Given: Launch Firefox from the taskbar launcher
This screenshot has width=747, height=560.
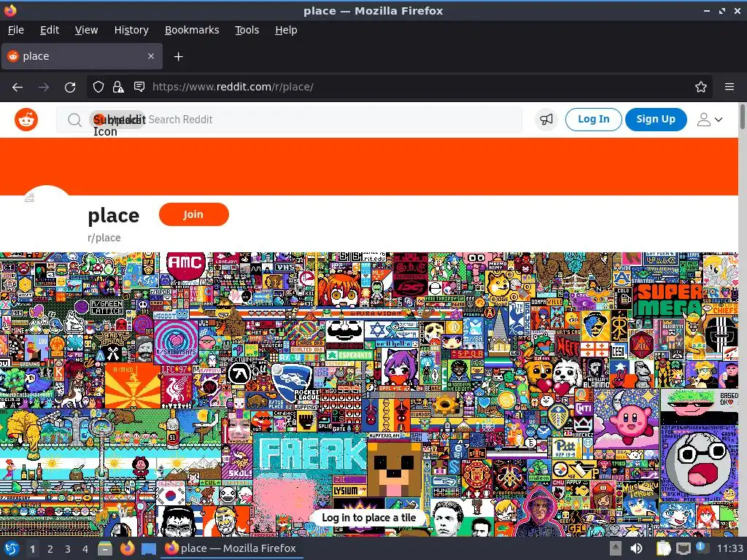Looking at the screenshot, I should 127,548.
